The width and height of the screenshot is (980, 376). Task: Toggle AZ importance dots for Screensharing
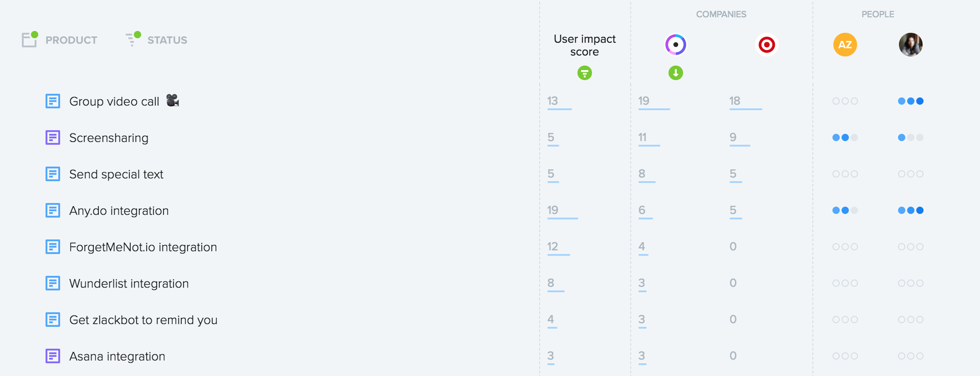(845, 137)
